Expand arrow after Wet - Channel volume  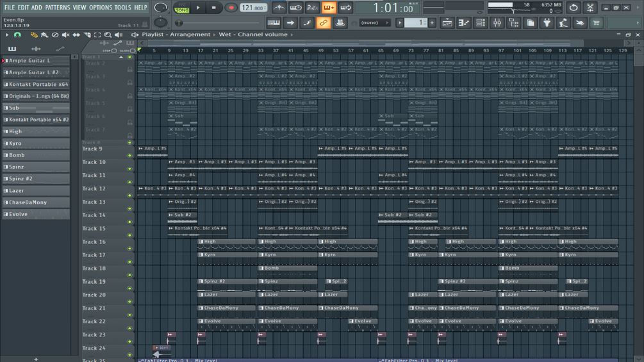pyautogui.click(x=292, y=35)
